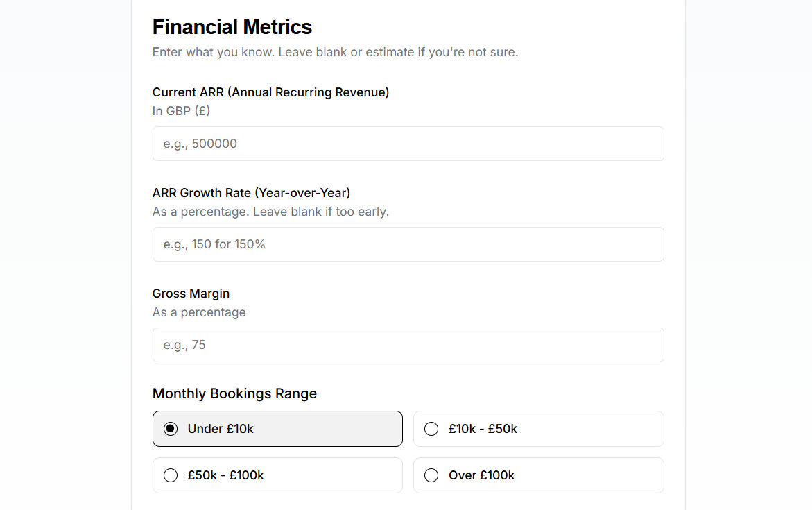Click the '£10k - £50k' option label text
The width and height of the screenshot is (812, 510).
click(x=483, y=429)
